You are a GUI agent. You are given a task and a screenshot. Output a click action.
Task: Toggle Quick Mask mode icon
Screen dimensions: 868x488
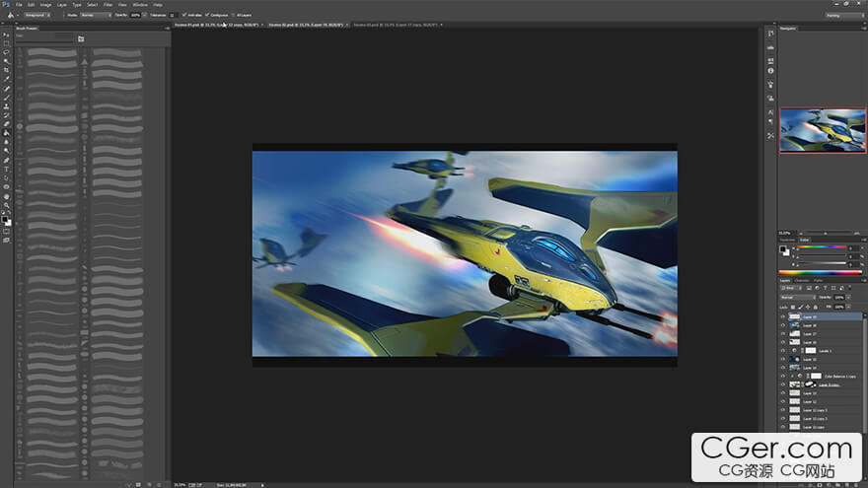point(6,232)
